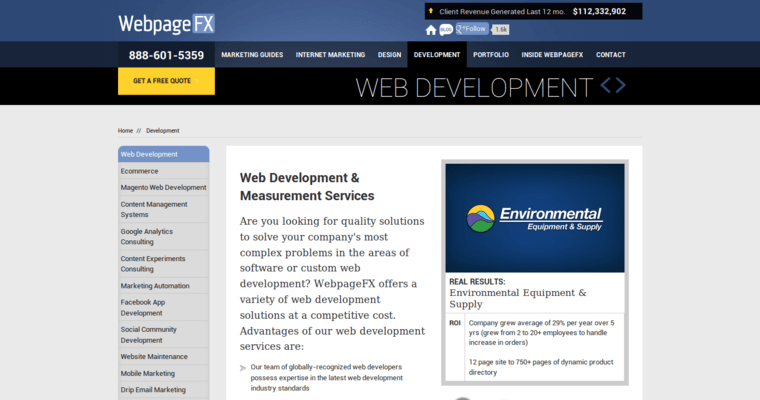
Task: Click the 888-601-5359 phone number
Action: [x=166, y=55]
